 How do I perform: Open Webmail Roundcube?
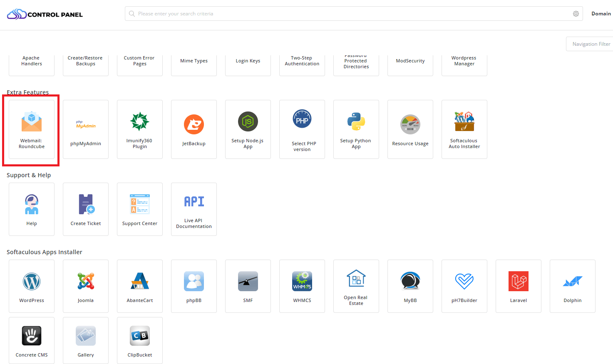(x=31, y=129)
